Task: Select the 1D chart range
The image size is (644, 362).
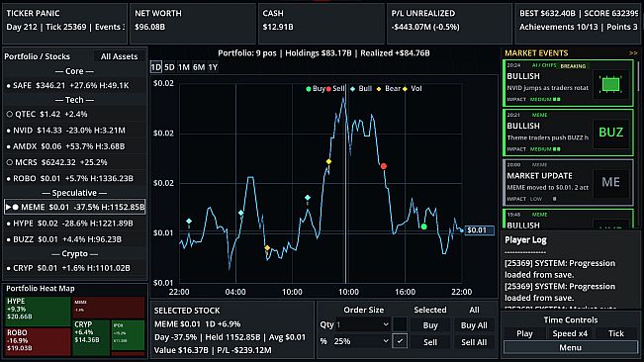Action: coord(156,67)
